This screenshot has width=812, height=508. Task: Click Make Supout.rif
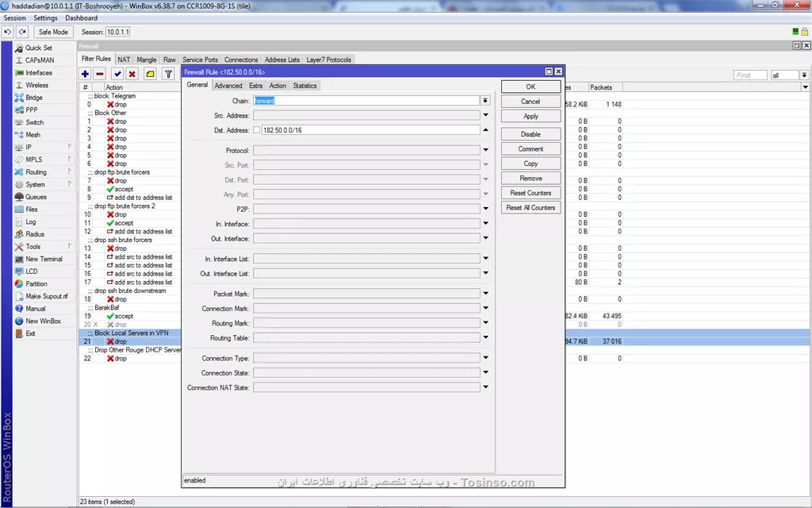47,297
